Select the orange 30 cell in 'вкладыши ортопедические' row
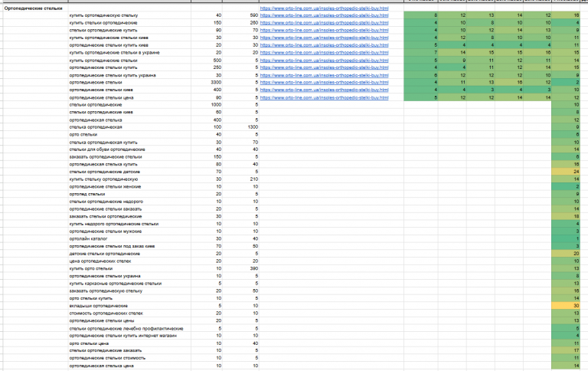This screenshot has height=371, width=588. point(566,306)
